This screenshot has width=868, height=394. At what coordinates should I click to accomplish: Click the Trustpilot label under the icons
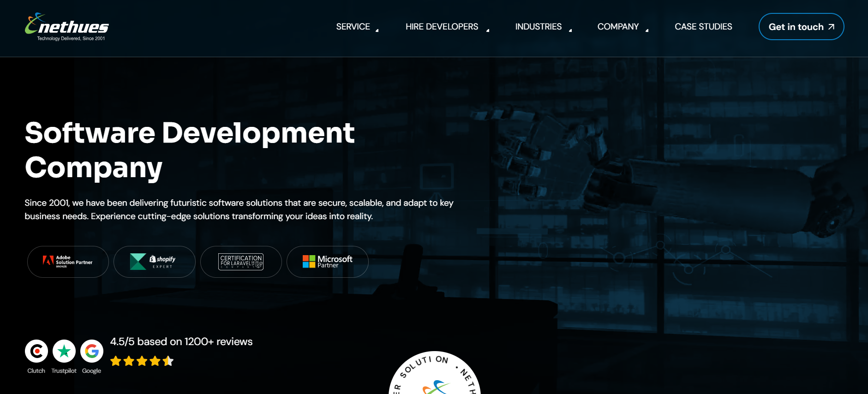pyautogui.click(x=64, y=371)
